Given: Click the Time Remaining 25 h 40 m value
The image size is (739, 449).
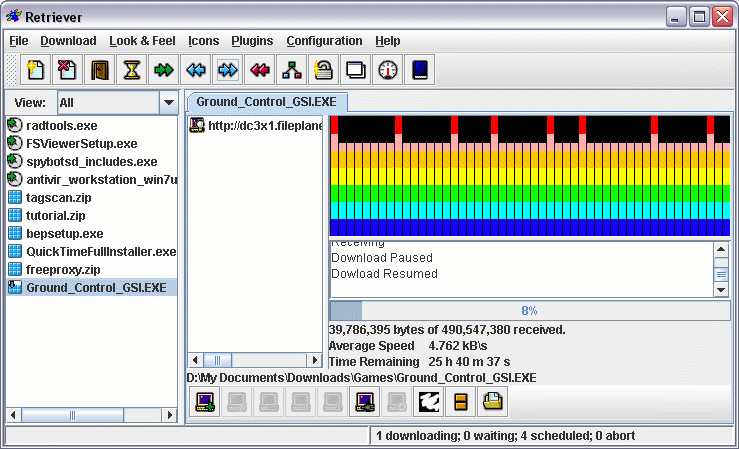Looking at the screenshot, I should [x=469, y=362].
